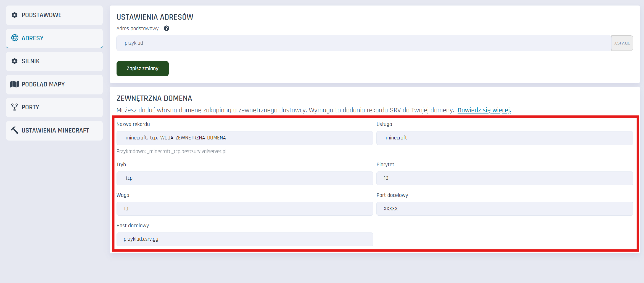Click the question mark help icon
644x283 pixels.
click(x=166, y=28)
